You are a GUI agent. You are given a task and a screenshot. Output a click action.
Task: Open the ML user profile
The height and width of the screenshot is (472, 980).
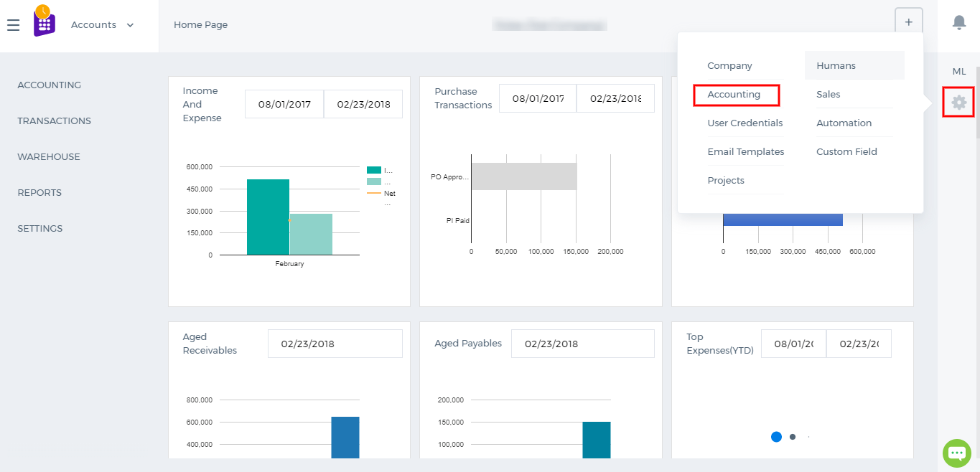(959, 72)
